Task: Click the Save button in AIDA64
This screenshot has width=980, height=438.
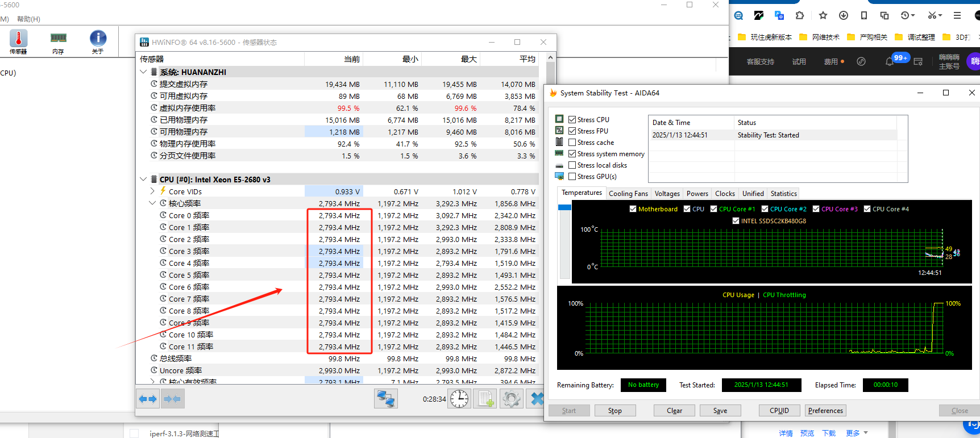Action: pos(720,411)
